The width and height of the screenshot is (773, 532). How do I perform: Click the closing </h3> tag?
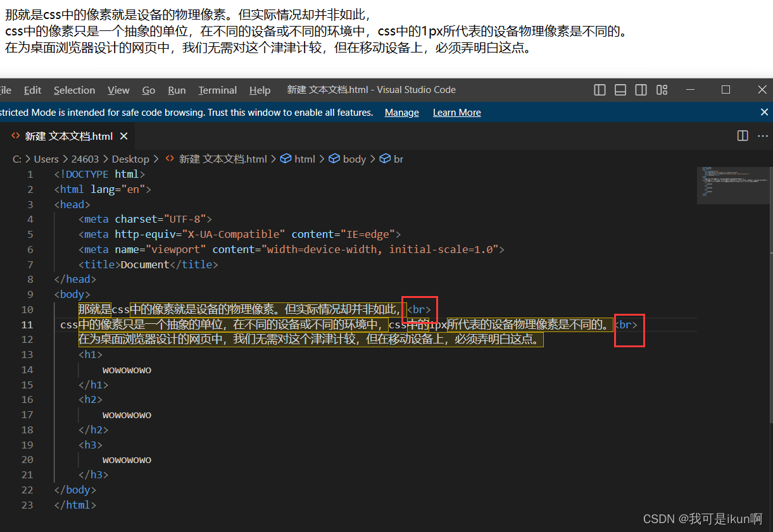tap(94, 474)
